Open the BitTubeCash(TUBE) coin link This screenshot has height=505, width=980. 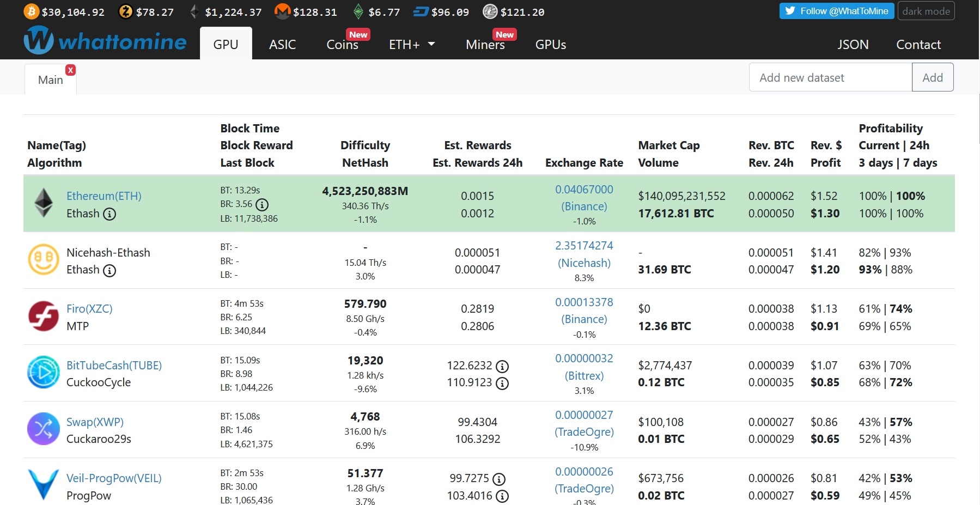pyautogui.click(x=114, y=366)
